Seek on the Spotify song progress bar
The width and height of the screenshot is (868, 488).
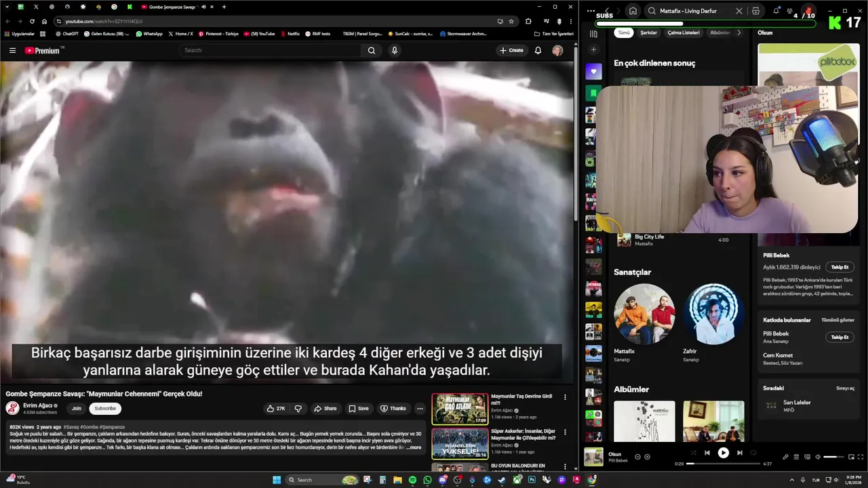(x=724, y=464)
